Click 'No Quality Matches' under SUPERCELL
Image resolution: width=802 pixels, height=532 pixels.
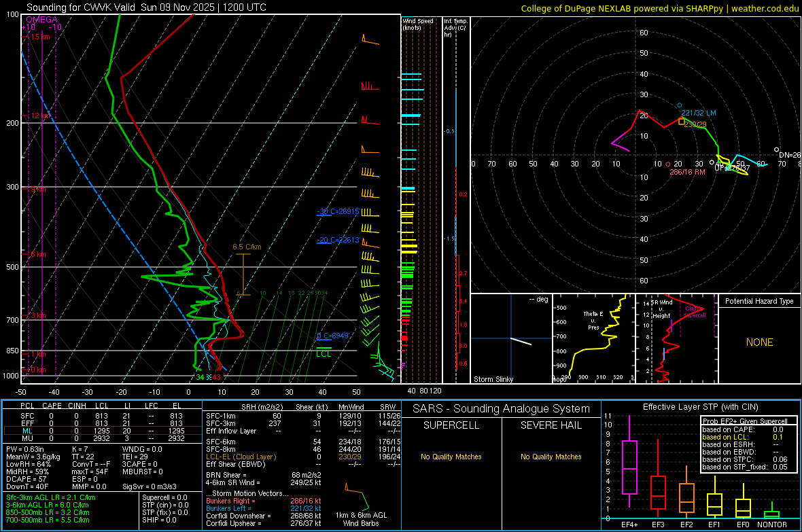coord(451,457)
